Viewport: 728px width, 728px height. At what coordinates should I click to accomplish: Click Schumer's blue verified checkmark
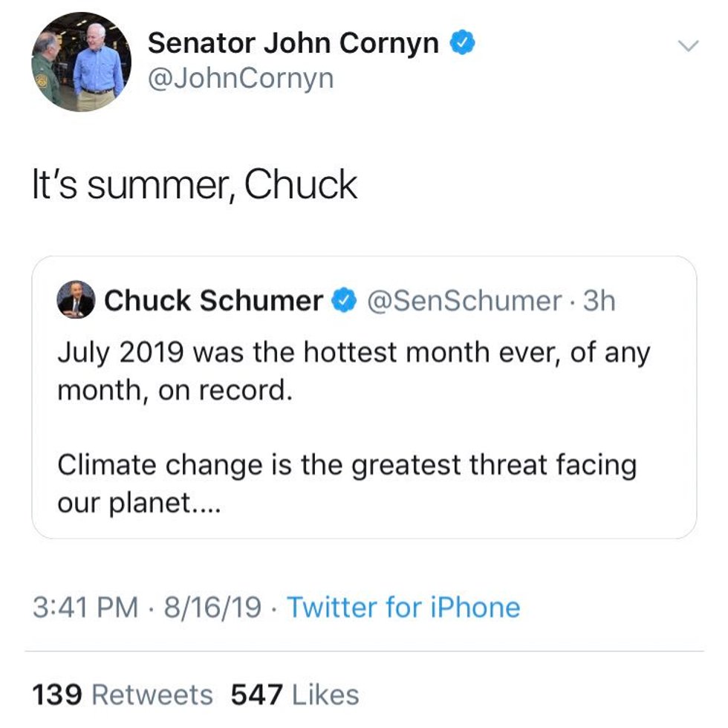(342, 301)
